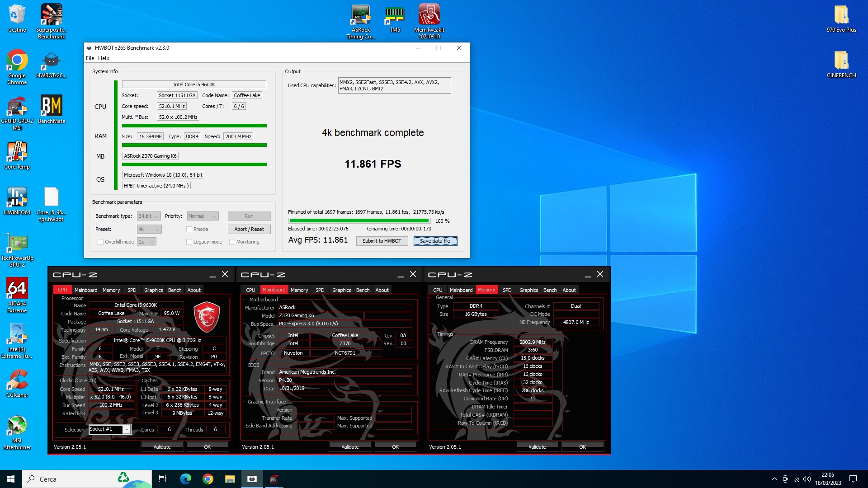
Task: Open File menu in HWBOT x265
Action: [x=90, y=58]
